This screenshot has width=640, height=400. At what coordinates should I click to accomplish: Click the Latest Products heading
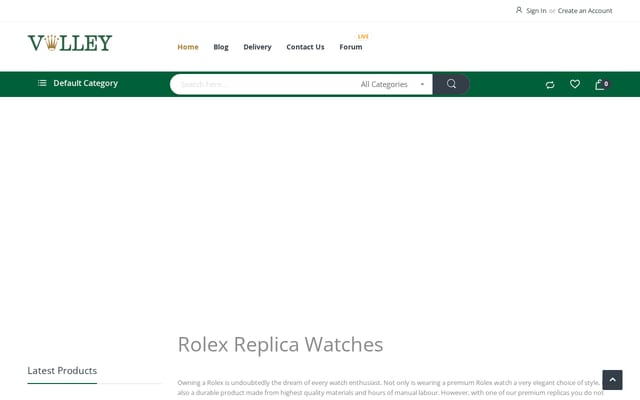click(62, 371)
